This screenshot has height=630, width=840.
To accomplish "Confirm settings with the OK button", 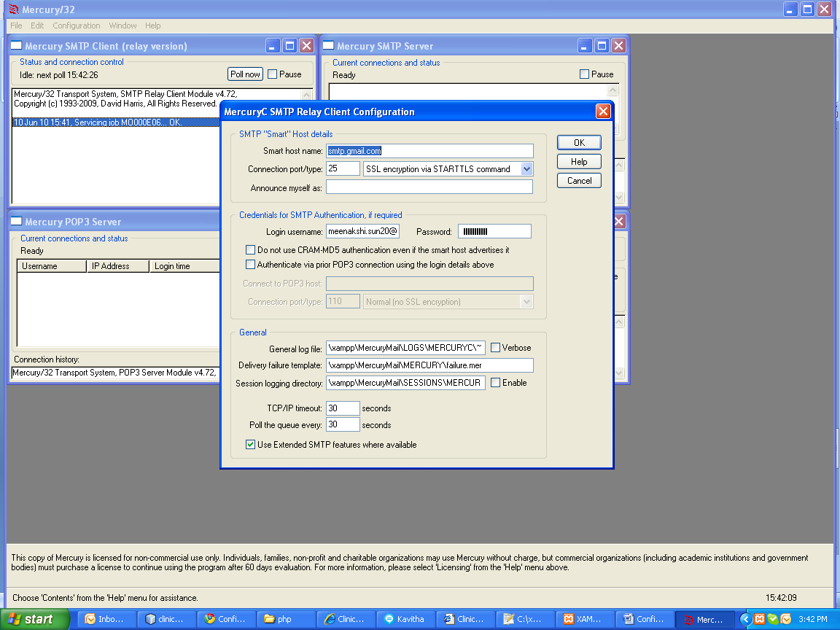I will coord(579,142).
